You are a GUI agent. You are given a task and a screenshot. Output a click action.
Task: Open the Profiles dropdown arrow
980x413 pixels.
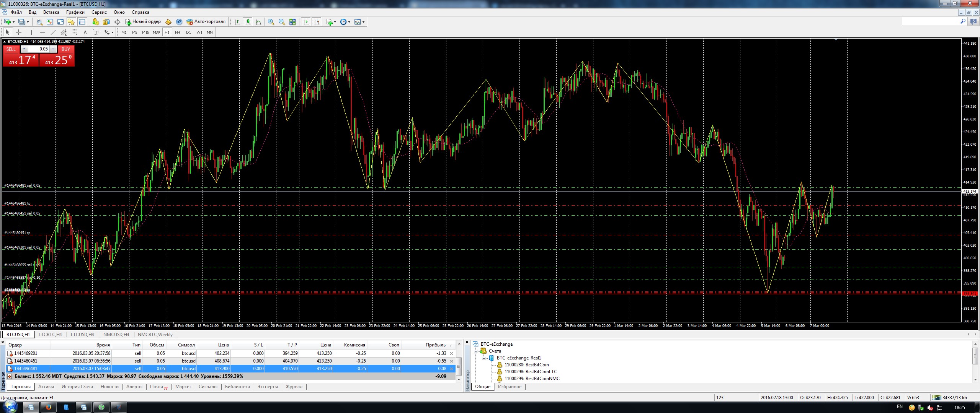28,22
